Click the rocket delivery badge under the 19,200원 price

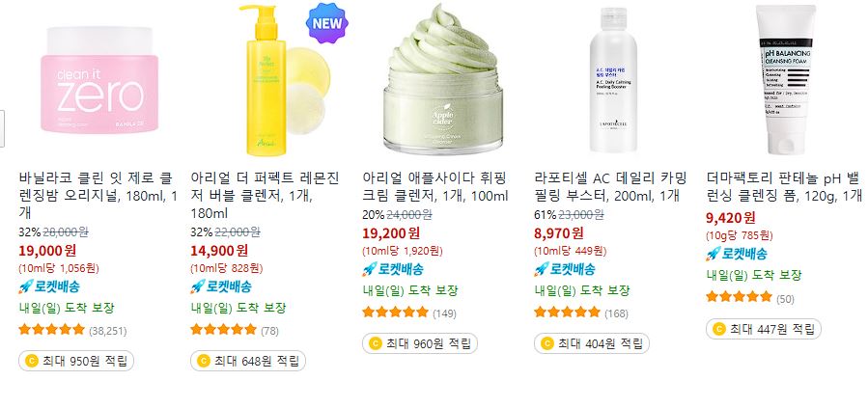(393, 269)
